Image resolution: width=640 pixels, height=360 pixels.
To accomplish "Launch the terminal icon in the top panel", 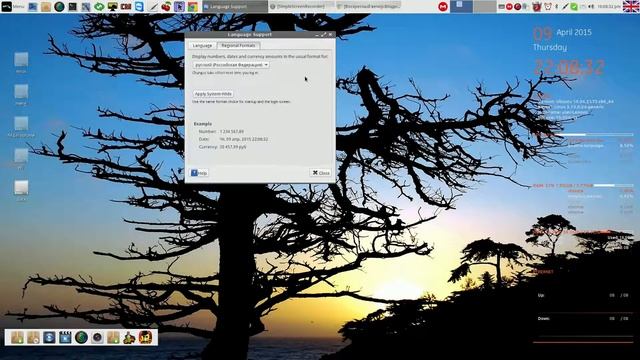I will (x=72, y=7).
